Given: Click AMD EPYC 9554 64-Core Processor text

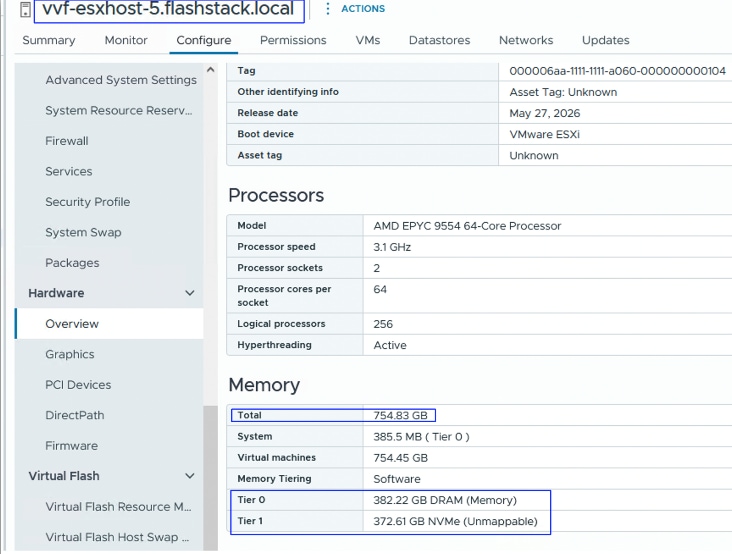Looking at the screenshot, I should coord(467,226).
